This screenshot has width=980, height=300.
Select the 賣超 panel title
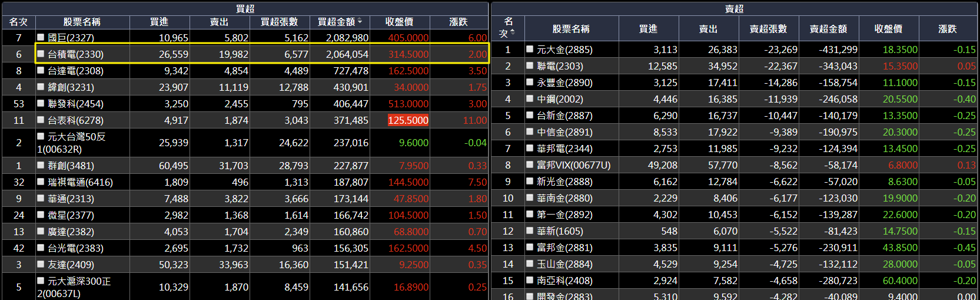tap(734, 8)
